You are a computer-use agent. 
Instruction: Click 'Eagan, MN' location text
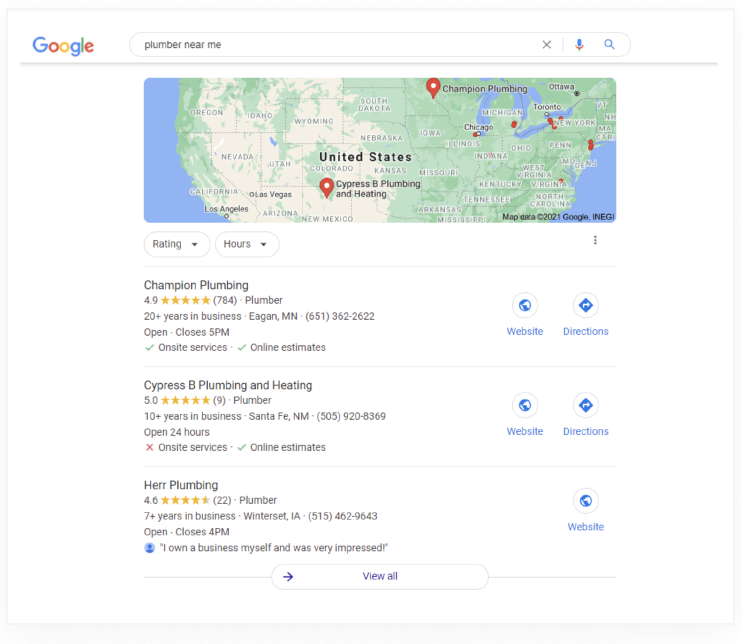[x=273, y=316]
